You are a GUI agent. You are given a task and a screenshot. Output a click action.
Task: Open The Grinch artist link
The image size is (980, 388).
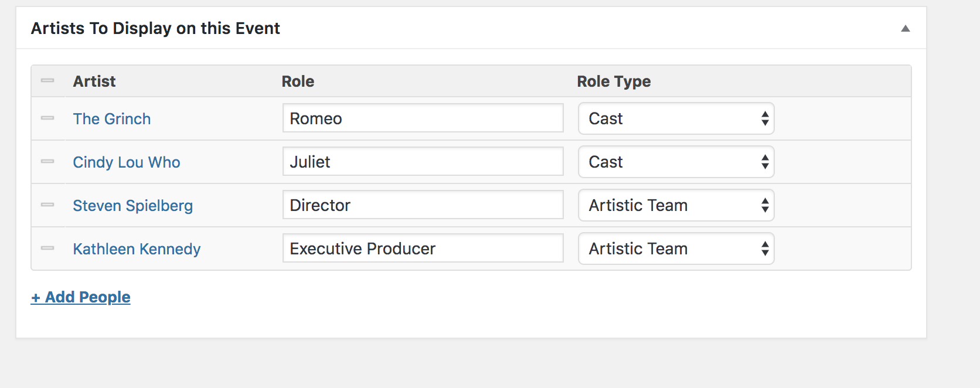coord(111,119)
